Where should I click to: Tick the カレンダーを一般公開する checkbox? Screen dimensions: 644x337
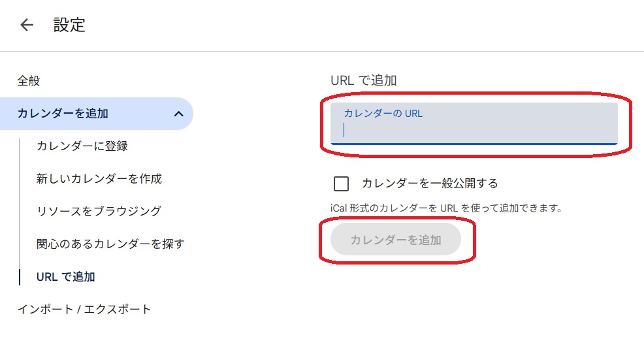pos(342,184)
